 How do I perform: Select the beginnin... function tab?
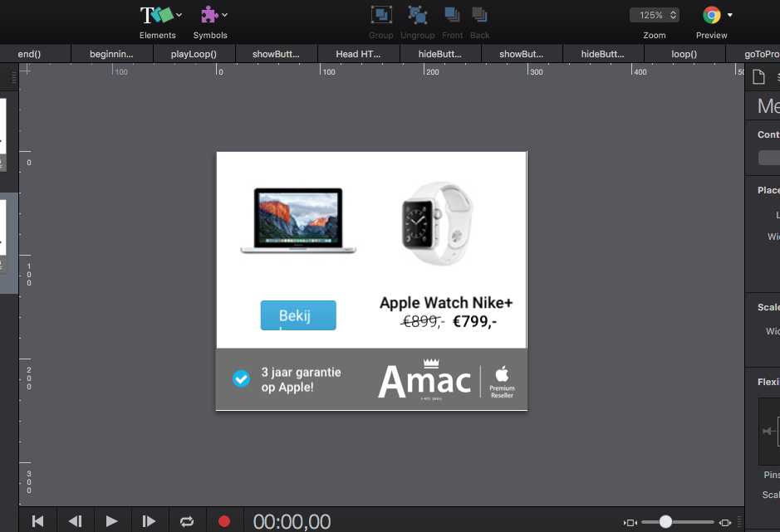click(x=111, y=54)
